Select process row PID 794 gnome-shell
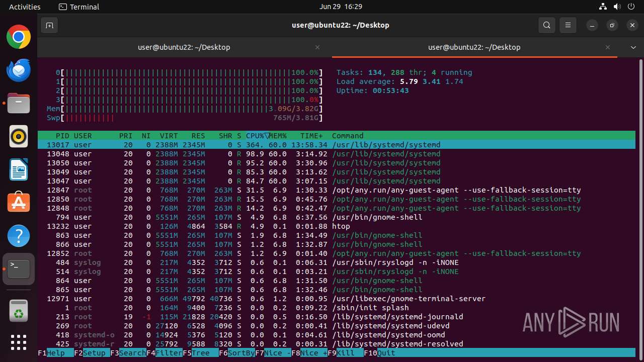This screenshot has width=644, height=362. tap(337, 217)
